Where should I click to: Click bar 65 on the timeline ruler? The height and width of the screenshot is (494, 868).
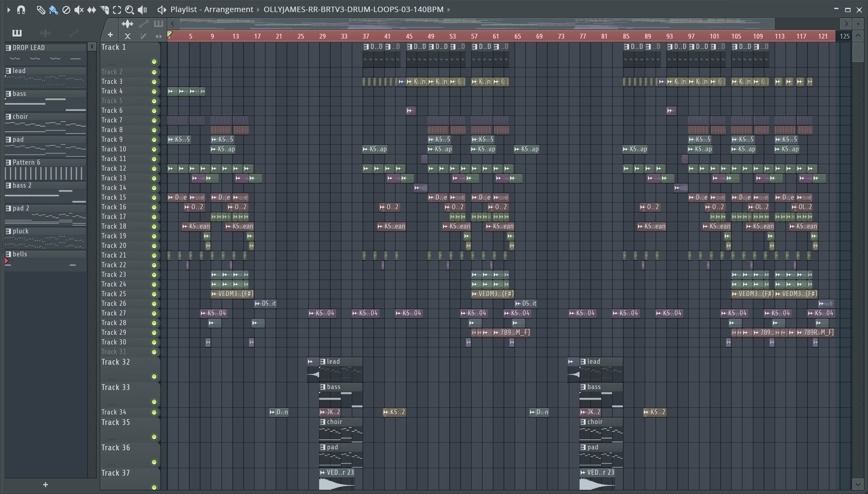pos(517,36)
